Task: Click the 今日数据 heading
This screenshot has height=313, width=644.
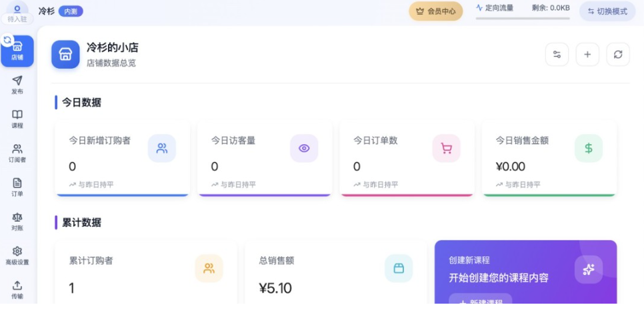Action: pos(81,102)
